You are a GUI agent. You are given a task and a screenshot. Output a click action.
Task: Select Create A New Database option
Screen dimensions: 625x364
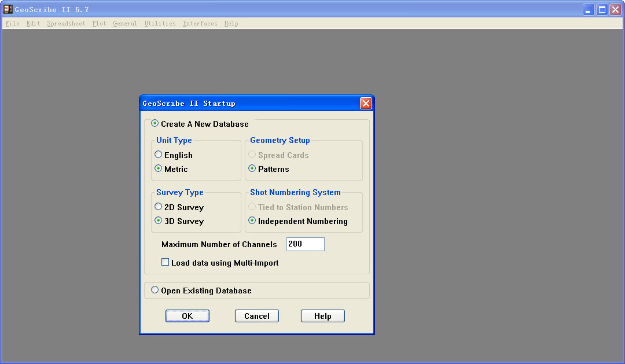pyautogui.click(x=155, y=124)
